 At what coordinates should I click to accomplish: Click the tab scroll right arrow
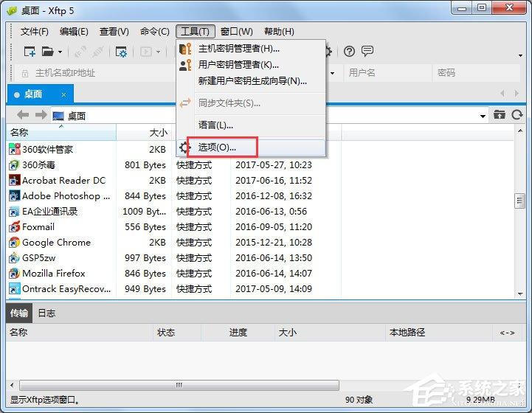517,93
